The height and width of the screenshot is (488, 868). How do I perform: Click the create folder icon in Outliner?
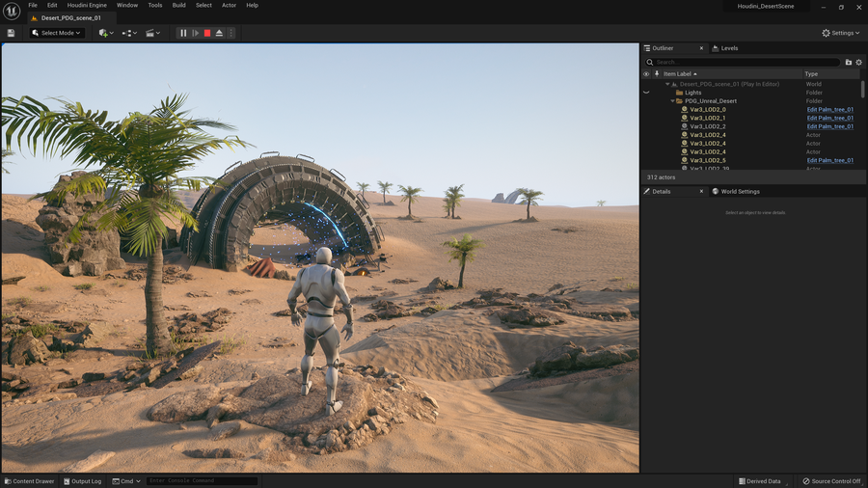[x=849, y=62]
